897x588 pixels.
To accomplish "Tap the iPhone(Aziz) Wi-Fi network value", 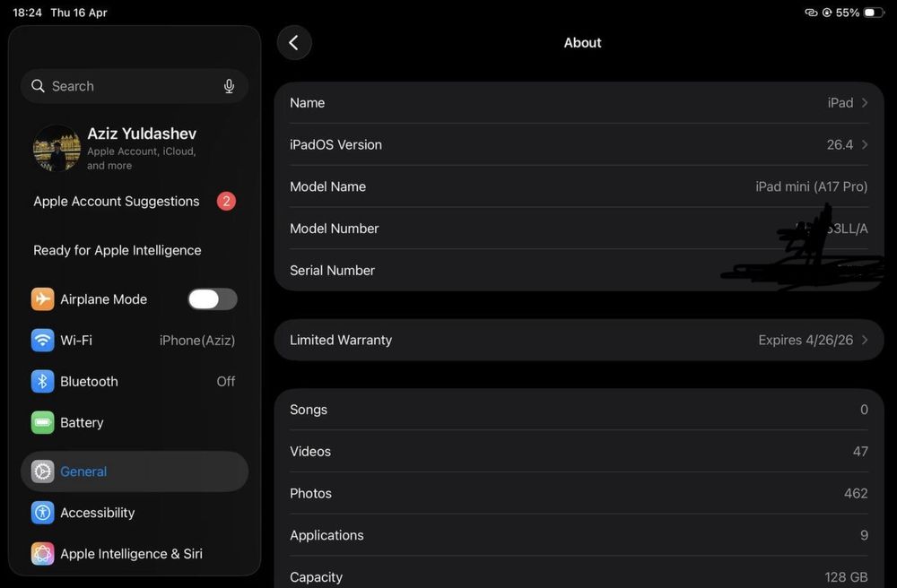I will (197, 341).
